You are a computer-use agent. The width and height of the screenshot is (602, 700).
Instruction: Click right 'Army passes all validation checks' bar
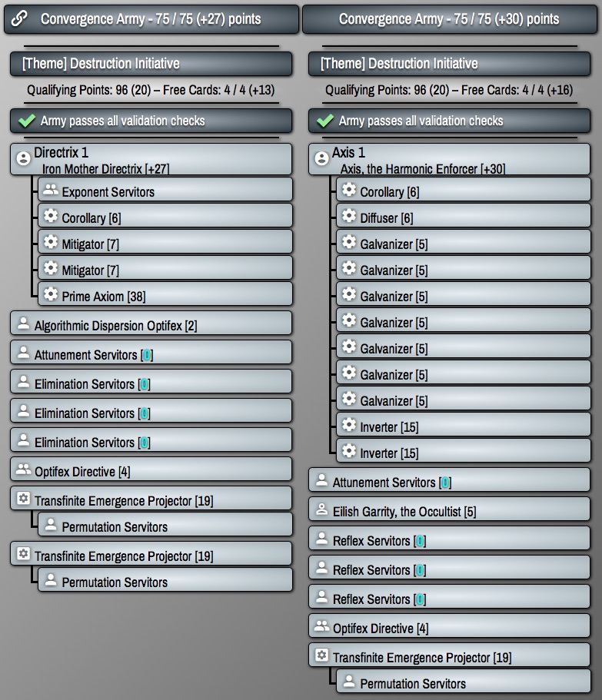450,121
